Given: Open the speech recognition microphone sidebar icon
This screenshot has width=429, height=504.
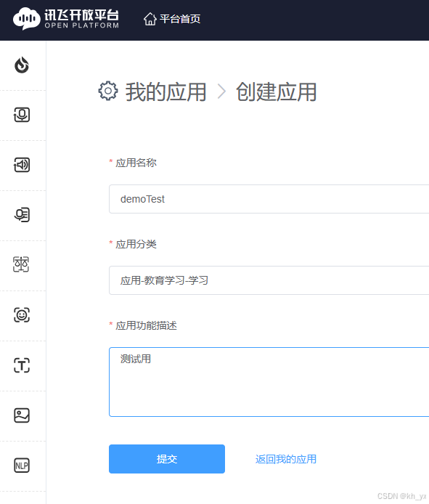Looking at the screenshot, I should pyautogui.click(x=22, y=115).
